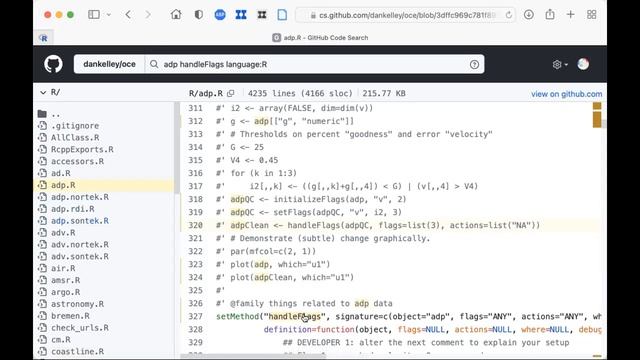Viewport: 640px width, 360px height.
Task: Copy the R/adp.R path icon
Action: click(231, 93)
